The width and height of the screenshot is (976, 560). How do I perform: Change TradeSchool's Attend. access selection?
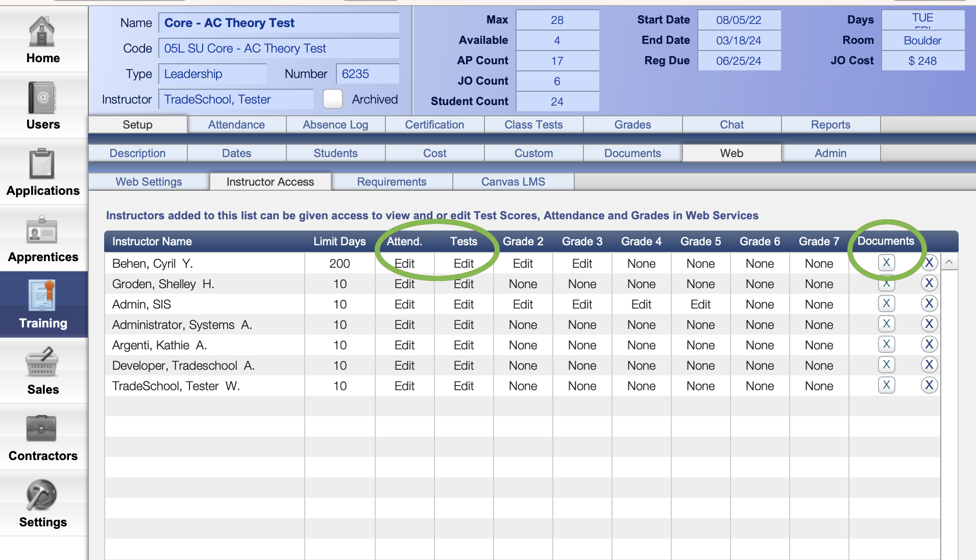pyautogui.click(x=404, y=386)
